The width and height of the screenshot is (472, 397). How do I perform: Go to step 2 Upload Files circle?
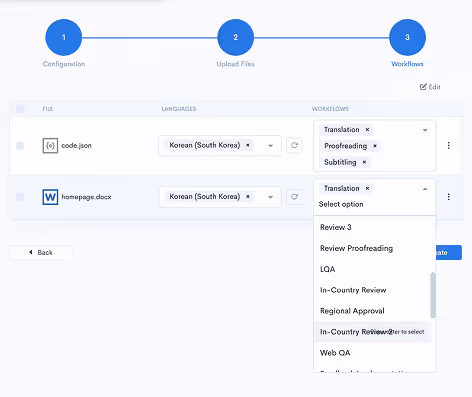(x=236, y=37)
